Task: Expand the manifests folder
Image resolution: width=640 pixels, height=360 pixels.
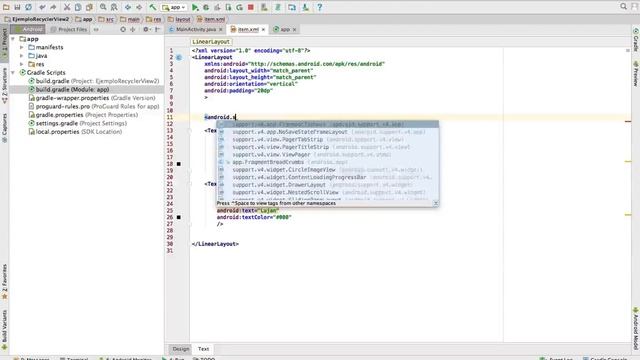Action: (x=22, y=47)
